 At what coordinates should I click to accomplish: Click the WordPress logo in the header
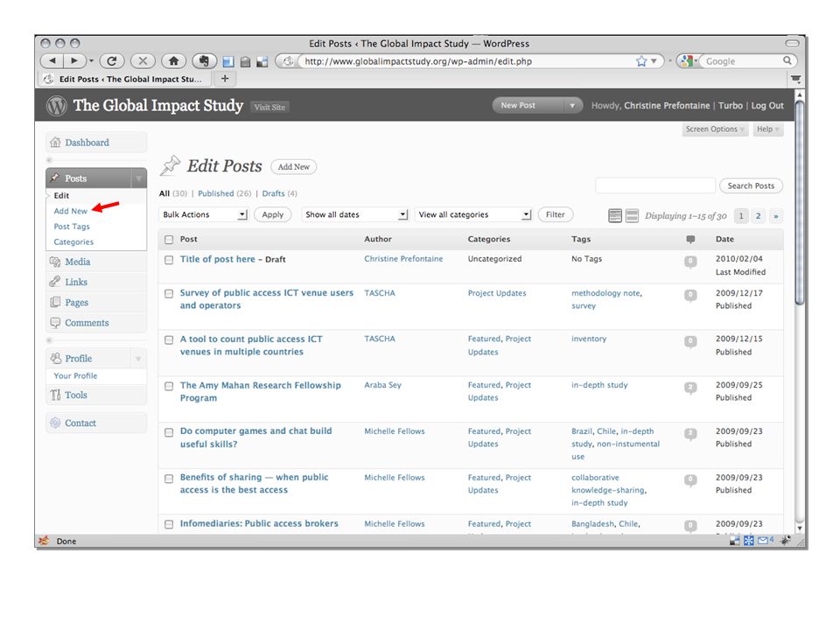[x=56, y=106]
